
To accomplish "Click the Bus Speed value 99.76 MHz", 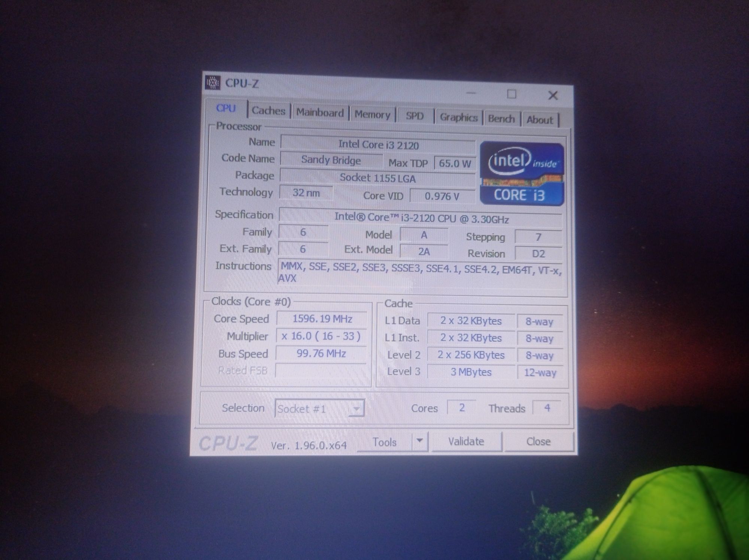I will [x=321, y=354].
